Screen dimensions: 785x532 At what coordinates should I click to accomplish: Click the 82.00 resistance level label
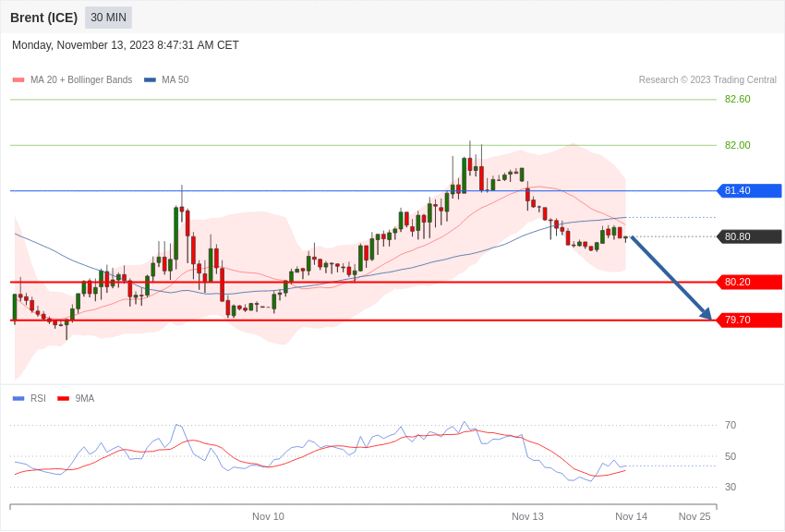pyautogui.click(x=738, y=145)
